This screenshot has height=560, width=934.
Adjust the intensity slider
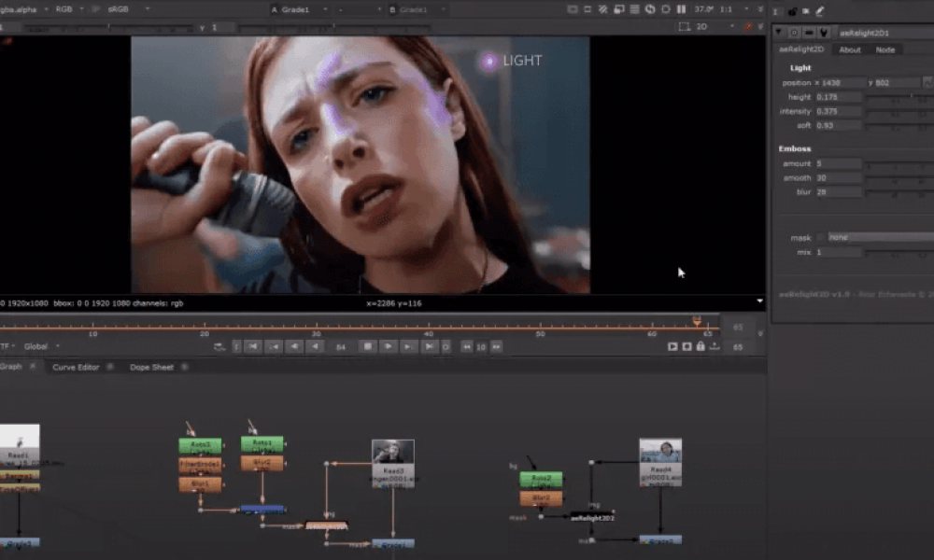coord(899,111)
